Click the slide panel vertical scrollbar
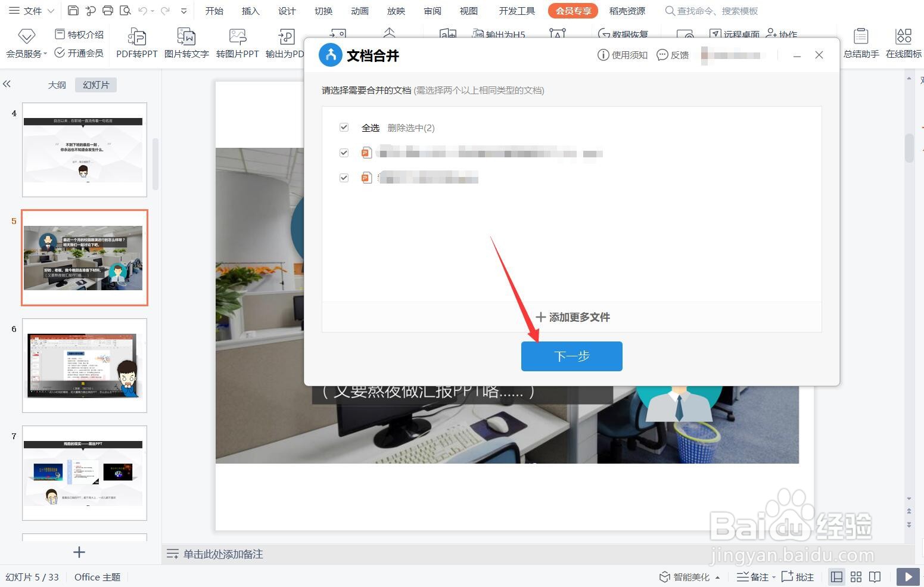The image size is (924, 587). (x=155, y=164)
